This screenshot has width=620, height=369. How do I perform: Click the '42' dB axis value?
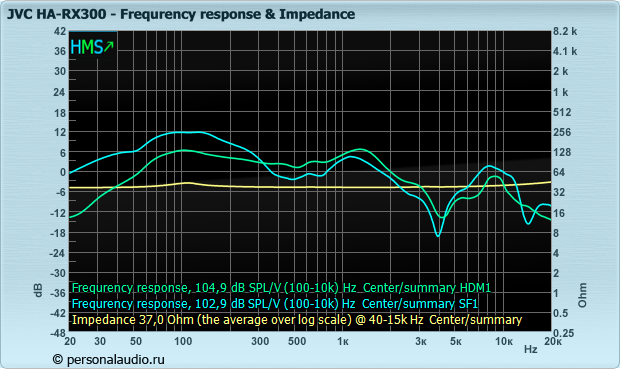[x=60, y=31]
